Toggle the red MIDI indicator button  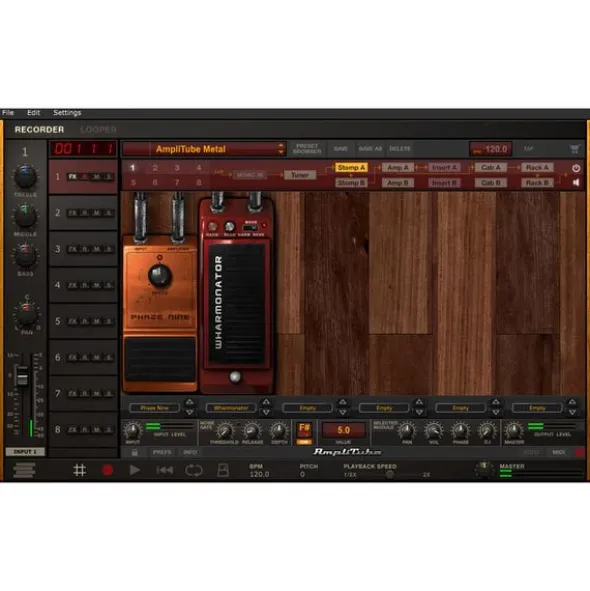[x=580, y=452]
